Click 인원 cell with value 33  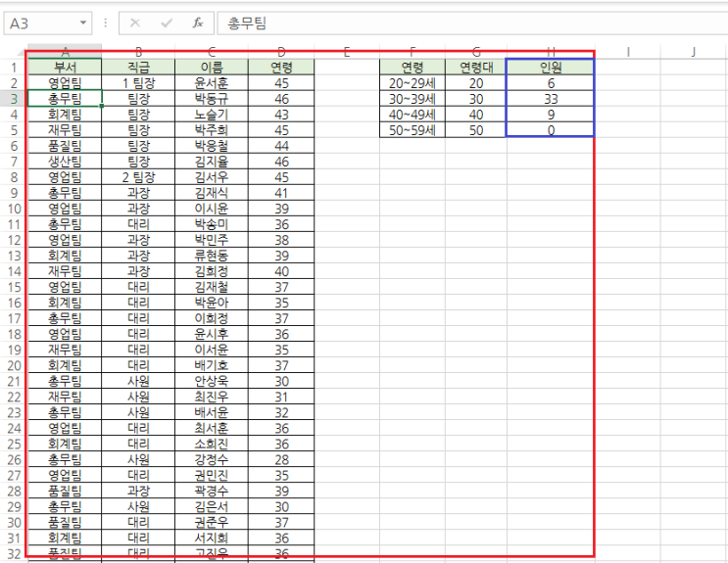click(x=551, y=99)
